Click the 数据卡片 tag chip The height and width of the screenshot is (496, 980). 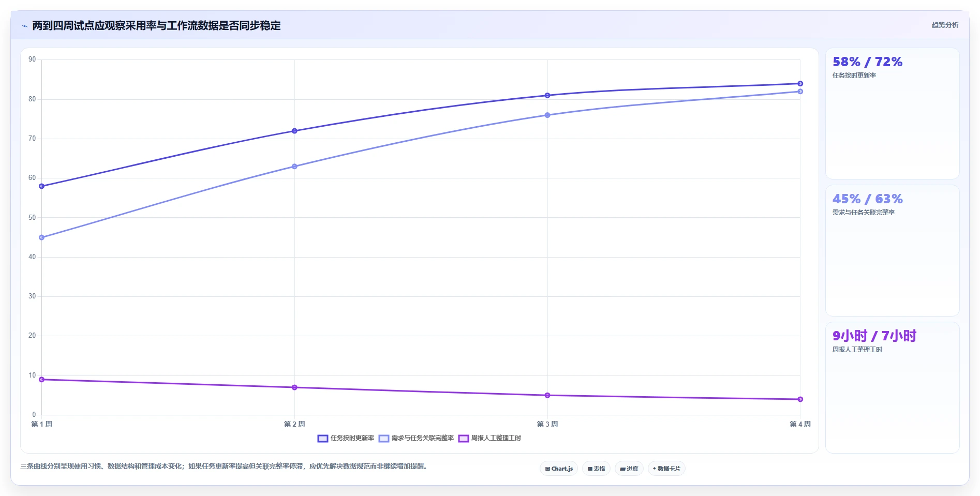[666, 469]
